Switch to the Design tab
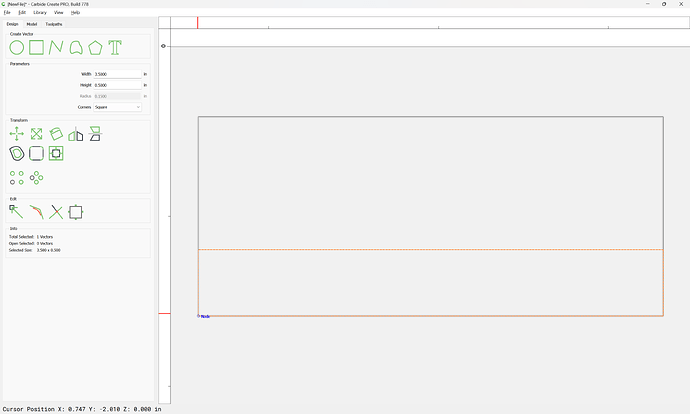690x414 pixels. click(x=12, y=24)
